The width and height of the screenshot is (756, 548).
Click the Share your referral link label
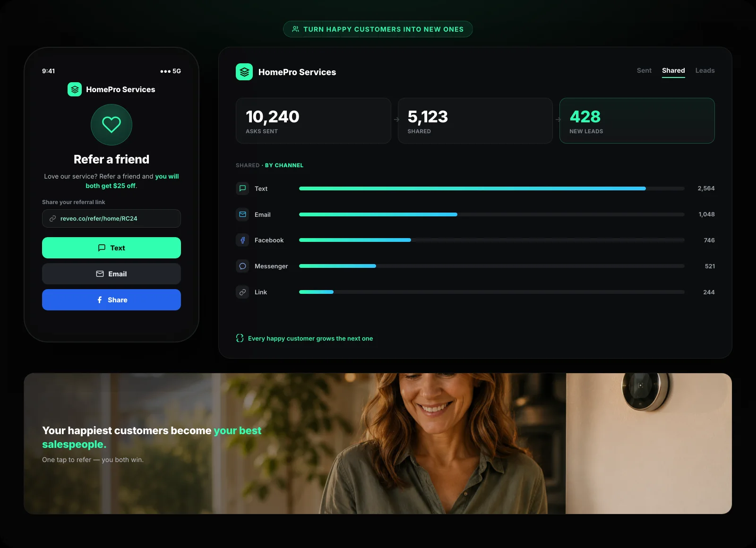74,202
